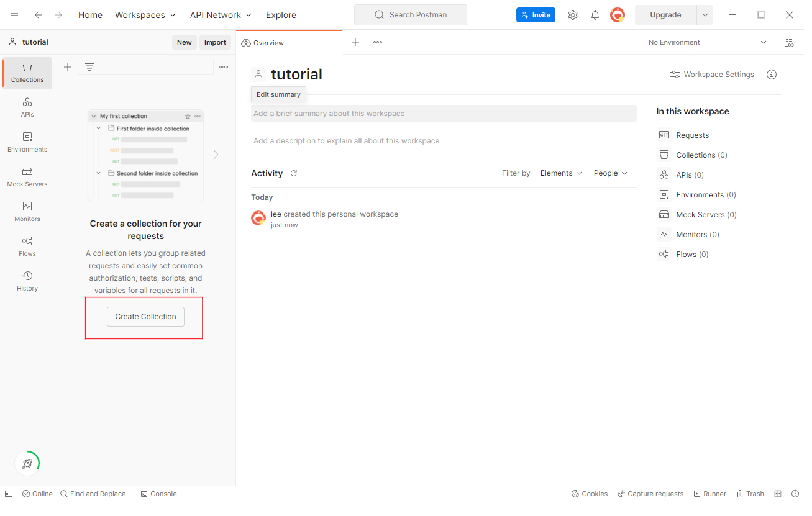Open Explore

tap(281, 15)
